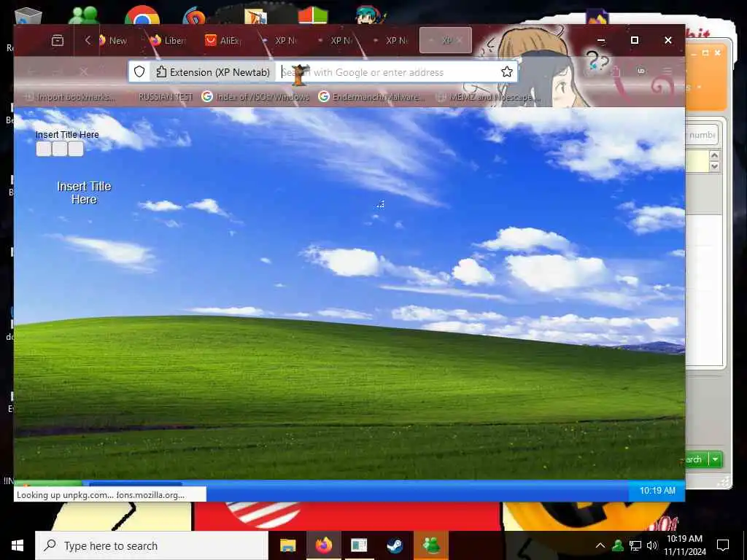Switch to the "Liber" Firefox tab
The image size is (747, 560).
[x=168, y=41]
